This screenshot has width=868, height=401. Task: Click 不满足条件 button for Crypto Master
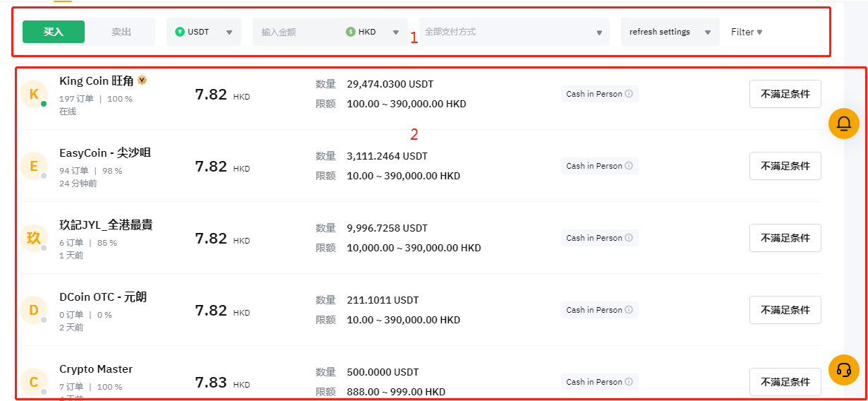[785, 382]
